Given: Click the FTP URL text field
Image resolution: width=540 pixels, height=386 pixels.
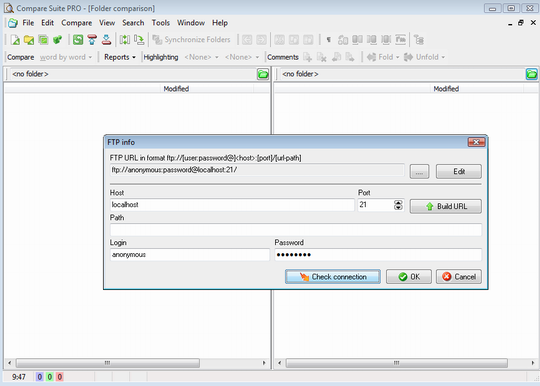Looking at the screenshot, I should point(257,170).
